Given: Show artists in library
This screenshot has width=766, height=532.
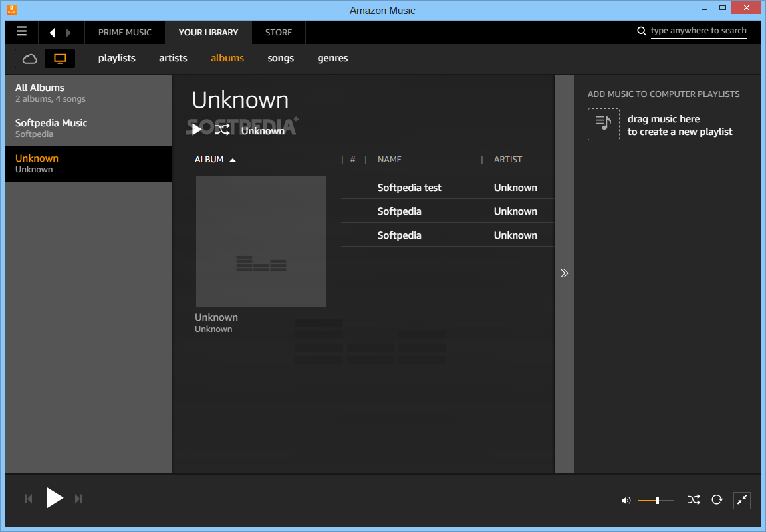Looking at the screenshot, I should point(173,58).
